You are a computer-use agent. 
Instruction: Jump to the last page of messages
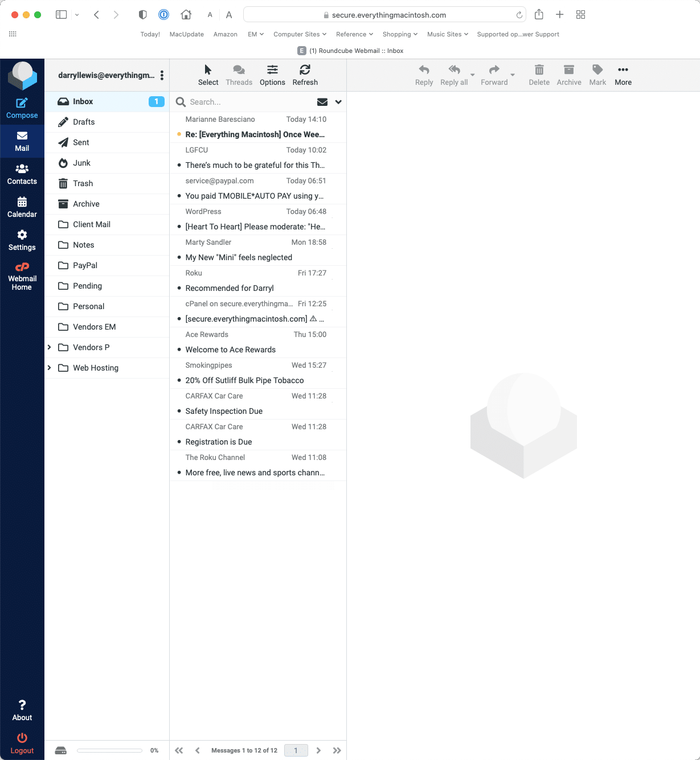coord(337,750)
